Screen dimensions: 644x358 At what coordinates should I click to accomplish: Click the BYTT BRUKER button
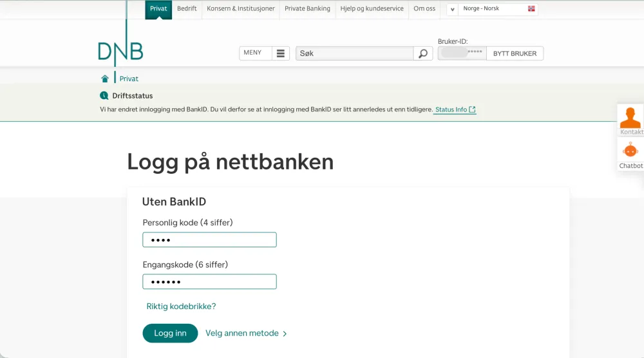click(515, 53)
